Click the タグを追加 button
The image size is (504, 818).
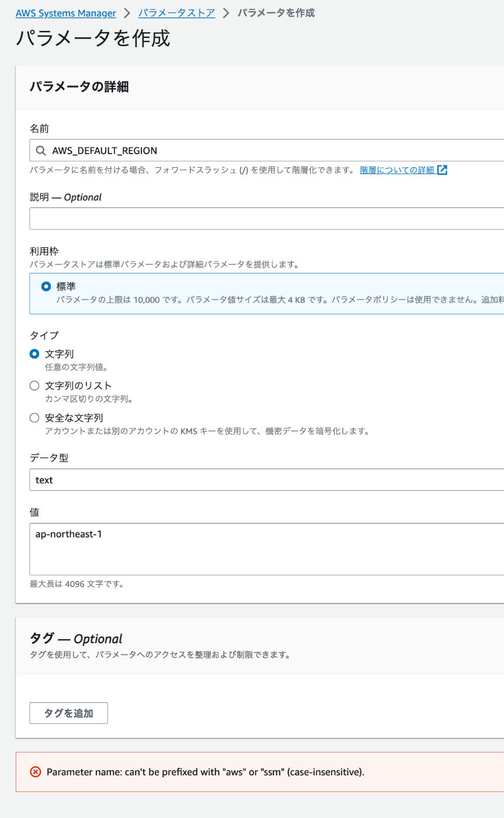coord(68,713)
